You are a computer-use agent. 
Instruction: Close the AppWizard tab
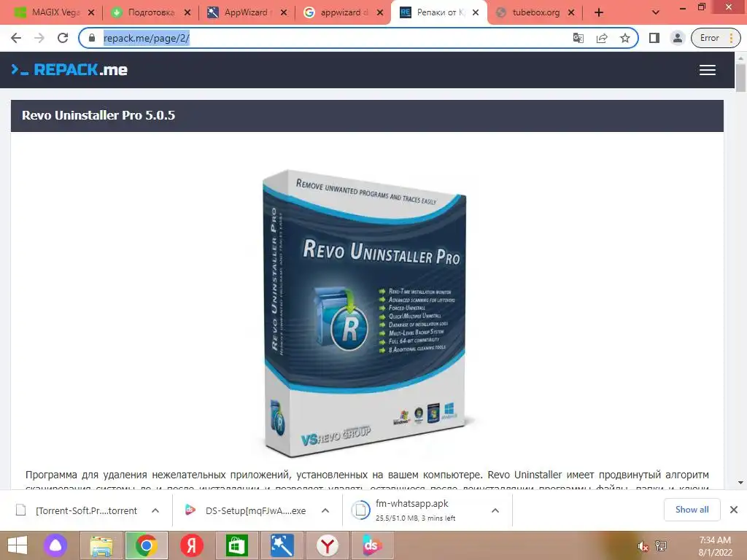pyautogui.click(x=284, y=12)
